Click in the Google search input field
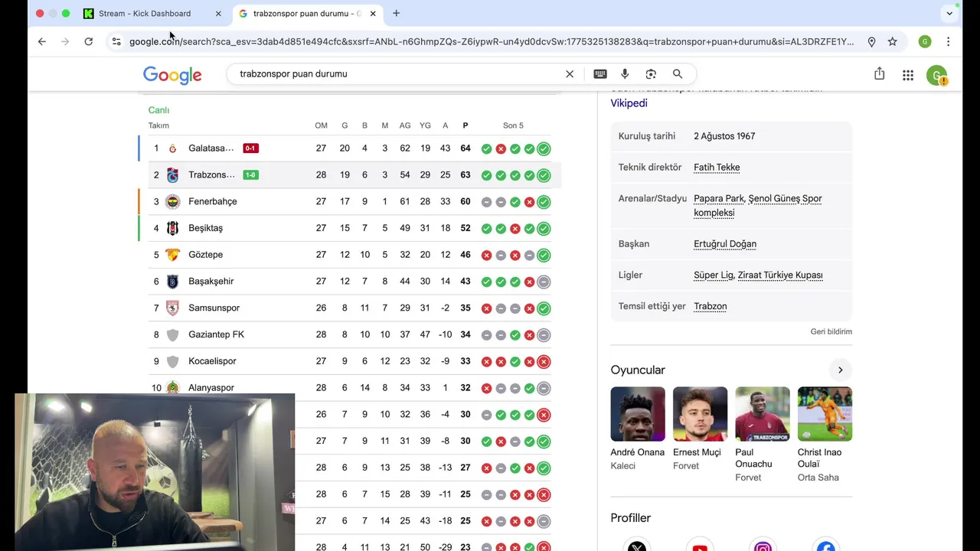This screenshot has height=551, width=980. [x=398, y=74]
